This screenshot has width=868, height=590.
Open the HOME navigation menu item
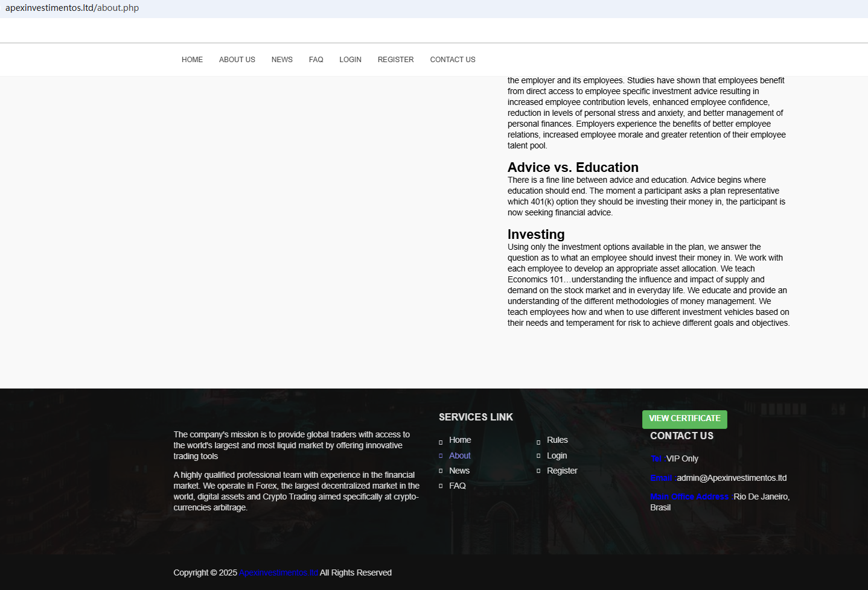(192, 60)
